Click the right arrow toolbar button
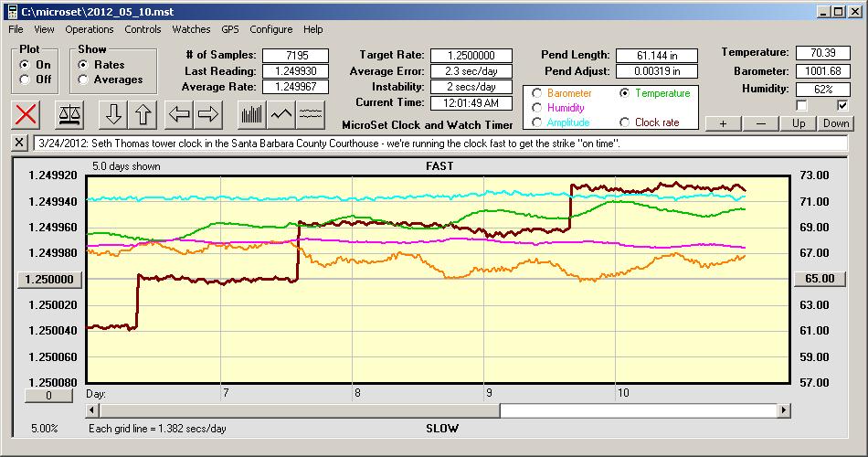The height and width of the screenshot is (457, 868). click(x=208, y=114)
